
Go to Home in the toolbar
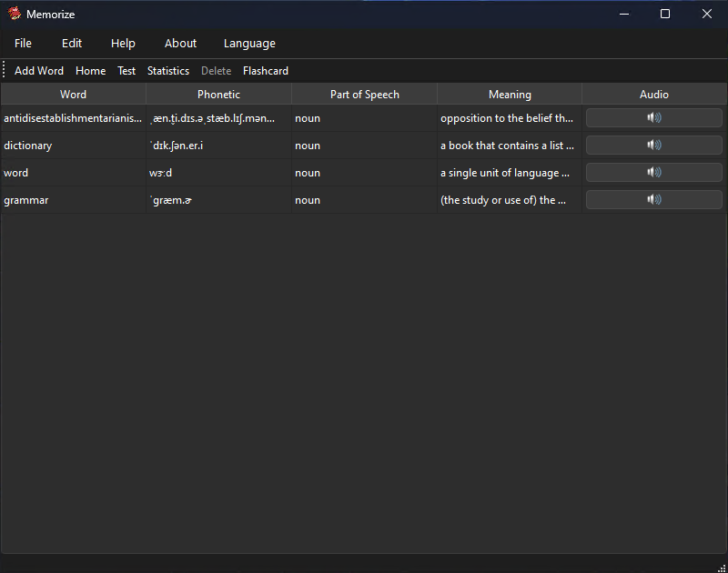click(x=90, y=71)
